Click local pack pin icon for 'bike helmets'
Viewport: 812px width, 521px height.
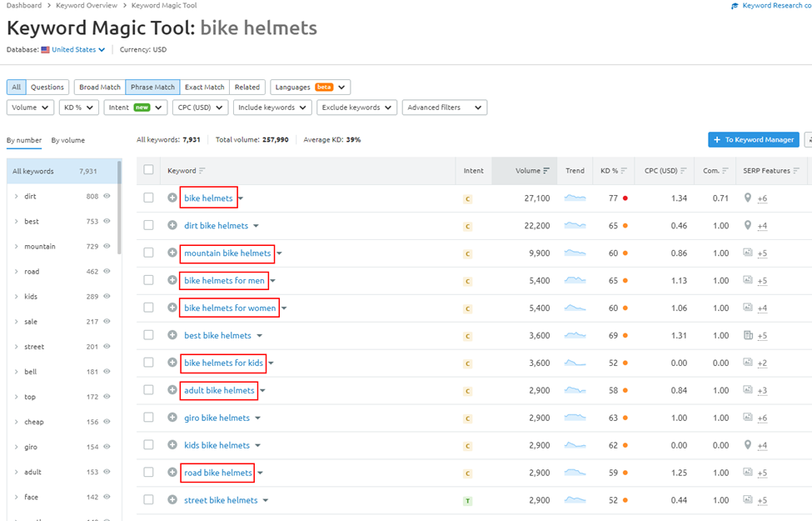point(747,198)
